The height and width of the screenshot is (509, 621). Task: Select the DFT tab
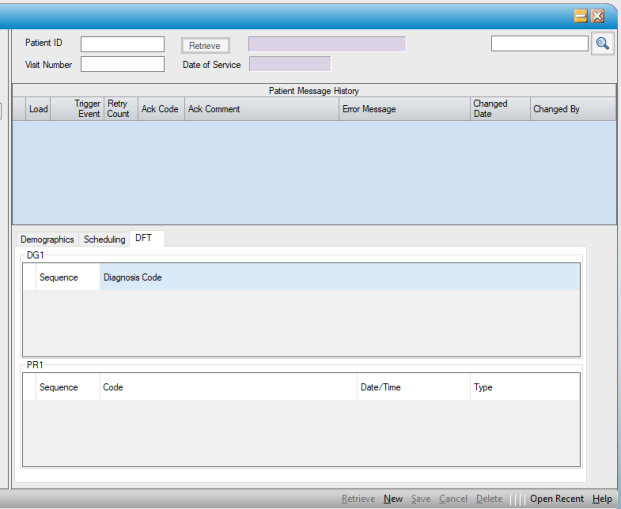[x=143, y=239]
